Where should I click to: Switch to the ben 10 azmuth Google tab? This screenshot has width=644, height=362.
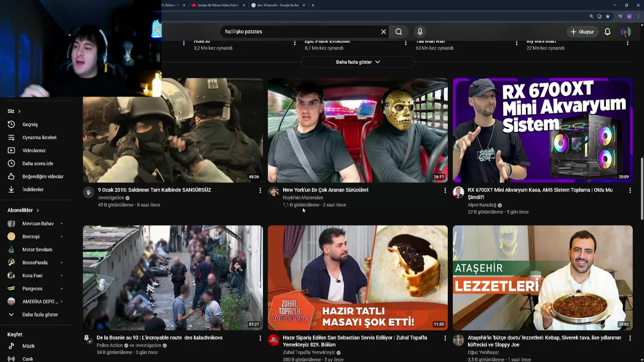278,5
